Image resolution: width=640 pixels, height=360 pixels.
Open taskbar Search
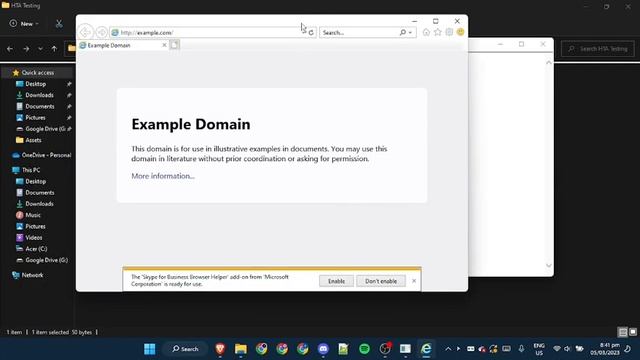coord(185,349)
